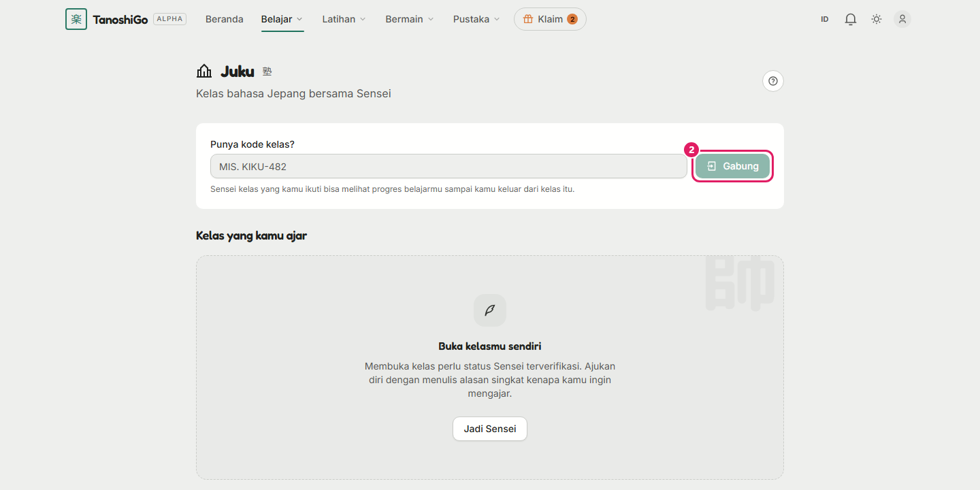Switch language via ID button
This screenshot has width=980, height=490.
825,19
